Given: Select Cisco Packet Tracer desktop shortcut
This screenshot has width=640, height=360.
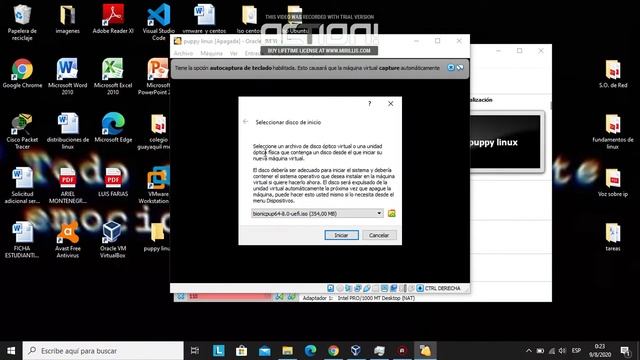Looking at the screenshot, I should tap(22, 131).
